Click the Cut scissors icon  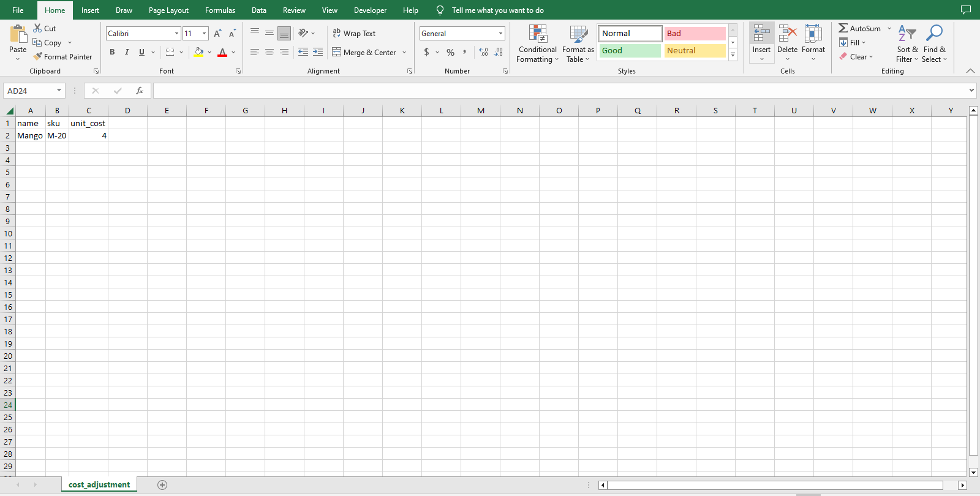click(38, 28)
